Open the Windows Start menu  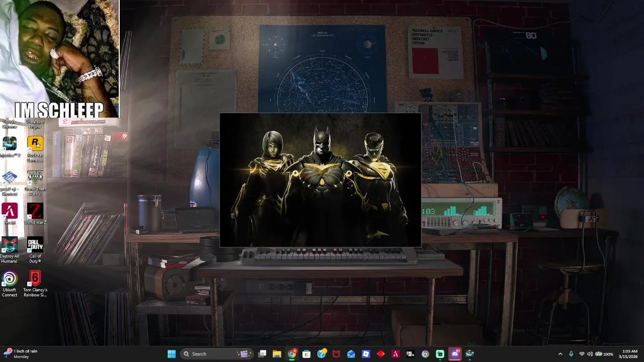pyautogui.click(x=172, y=354)
